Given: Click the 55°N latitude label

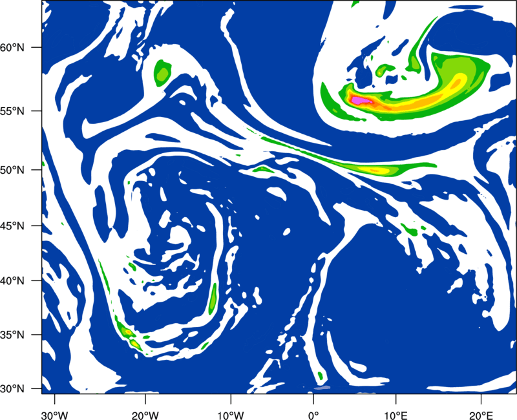Looking at the screenshot, I should pos(12,111).
